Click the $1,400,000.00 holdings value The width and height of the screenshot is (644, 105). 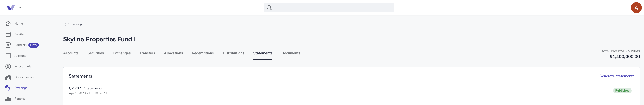[624, 57]
